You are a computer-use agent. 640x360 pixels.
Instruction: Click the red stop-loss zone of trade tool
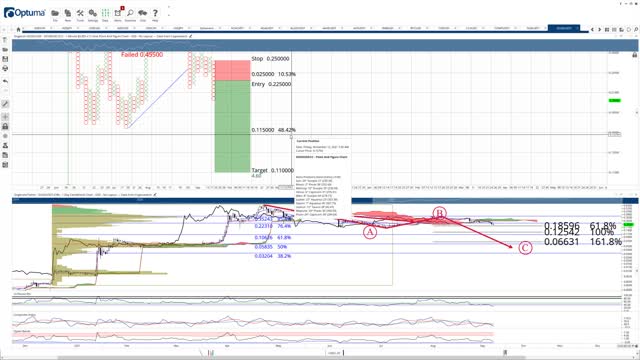click(x=232, y=70)
